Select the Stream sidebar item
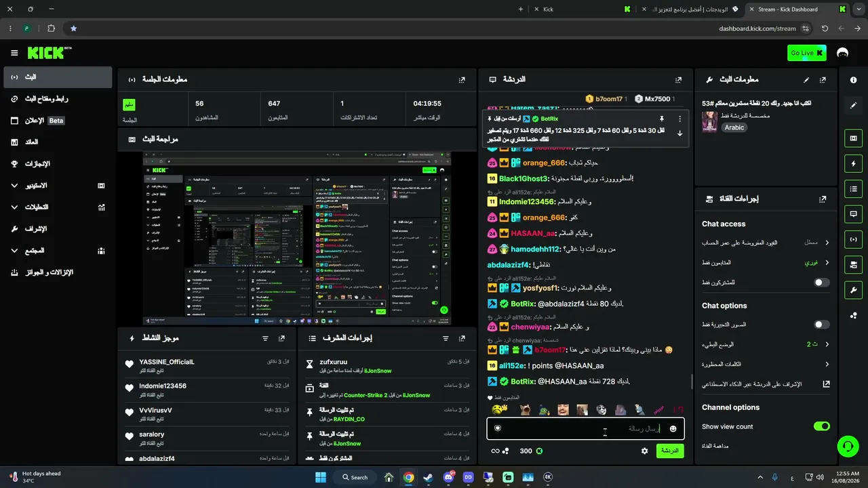The width and height of the screenshot is (868, 488). tap(58, 77)
